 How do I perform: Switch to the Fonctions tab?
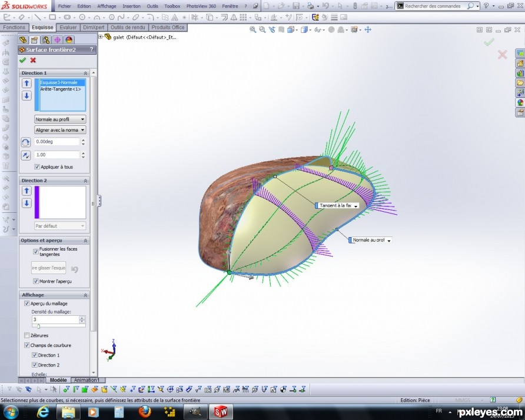(x=14, y=28)
